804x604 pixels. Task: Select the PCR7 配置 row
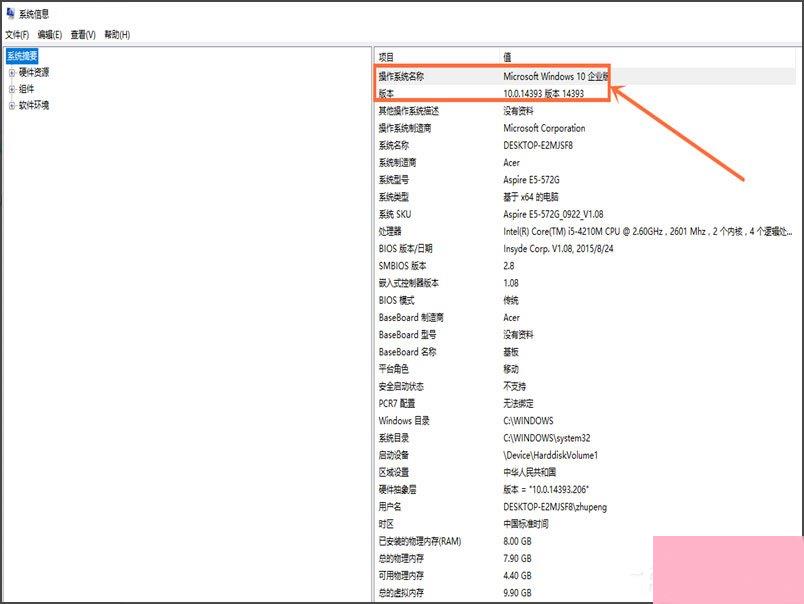(585, 404)
